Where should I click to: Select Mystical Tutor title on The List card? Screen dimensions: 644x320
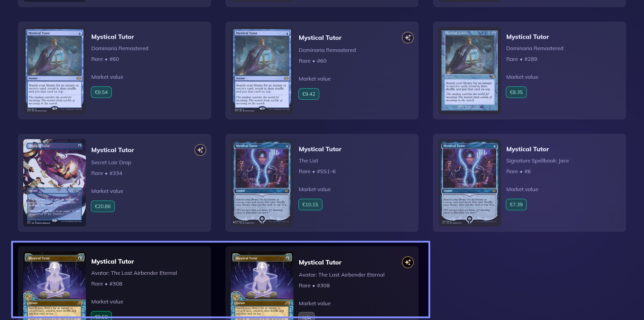[x=320, y=149]
